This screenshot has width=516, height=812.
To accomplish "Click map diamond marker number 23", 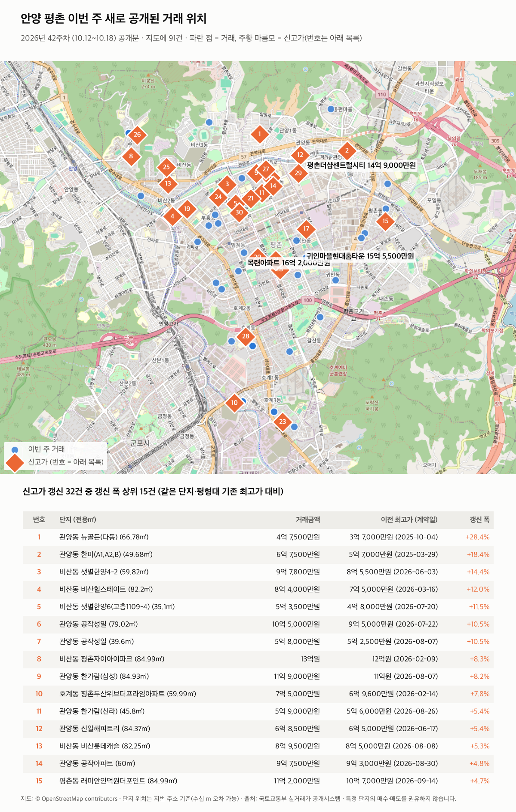I will (283, 421).
